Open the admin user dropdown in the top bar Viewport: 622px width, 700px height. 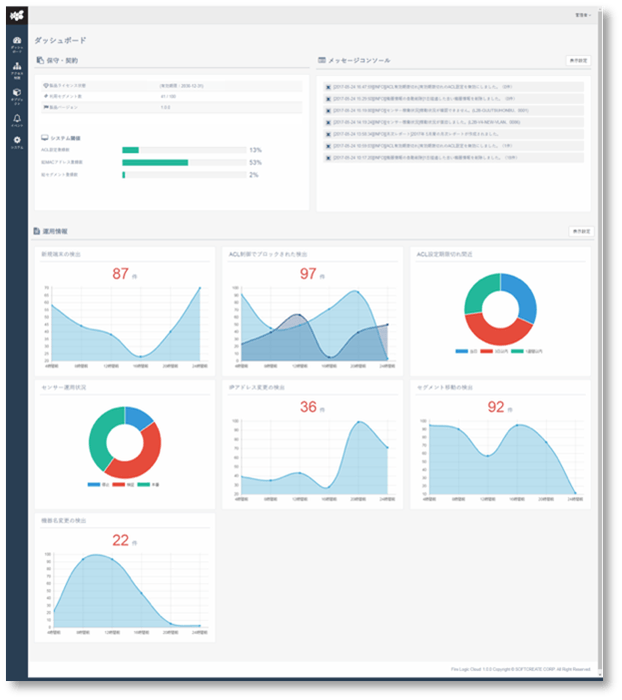tap(582, 15)
